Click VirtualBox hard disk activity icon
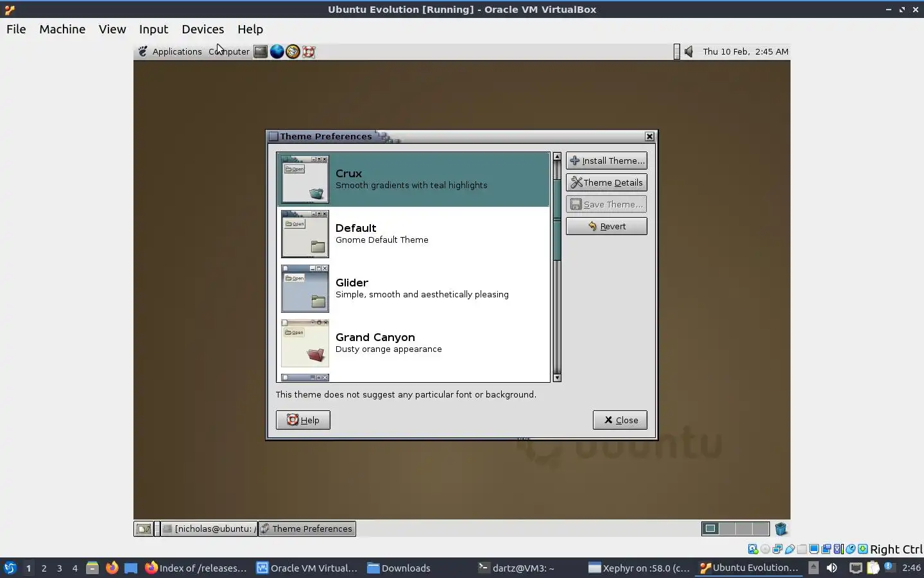The width and height of the screenshot is (924, 578). (753, 549)
